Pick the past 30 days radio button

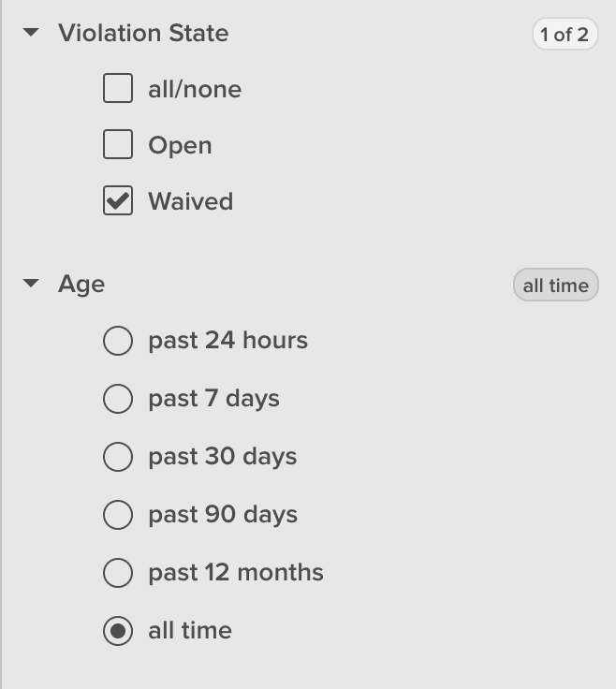[118, 457]
